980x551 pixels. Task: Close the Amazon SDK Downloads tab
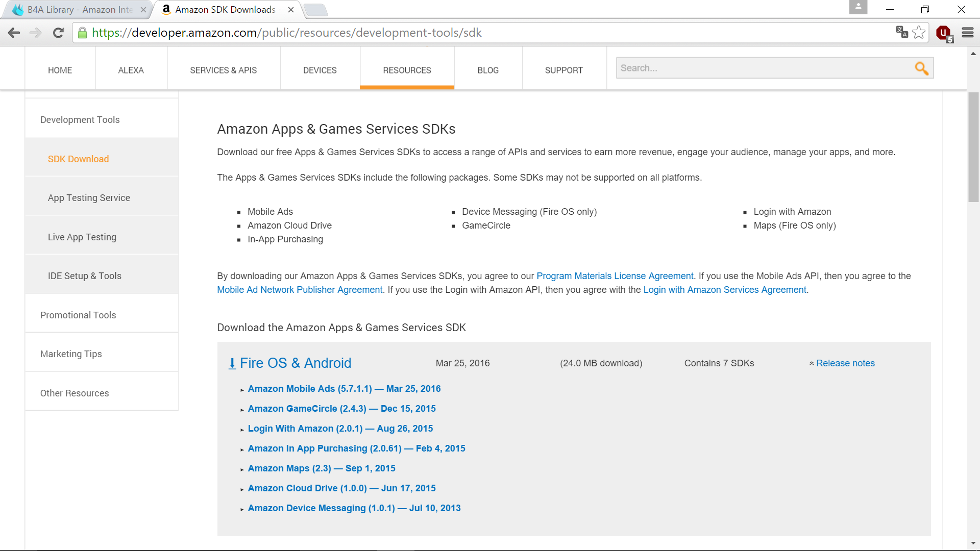(291, 10)
